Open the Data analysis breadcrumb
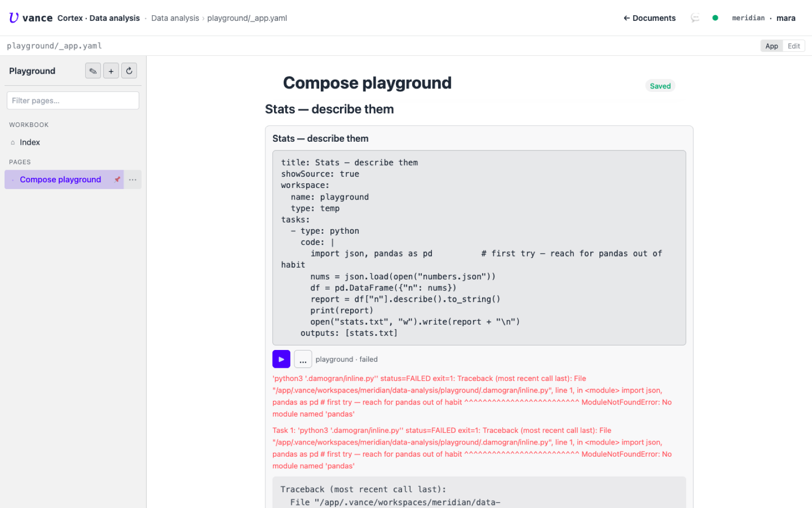812x508 pixels. pyautogui.click(x=175, y=18)
